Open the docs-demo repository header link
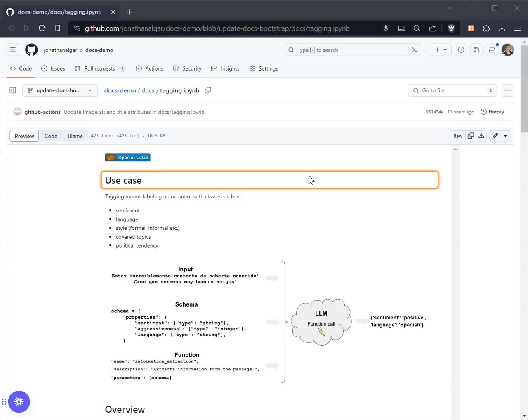 99,50
